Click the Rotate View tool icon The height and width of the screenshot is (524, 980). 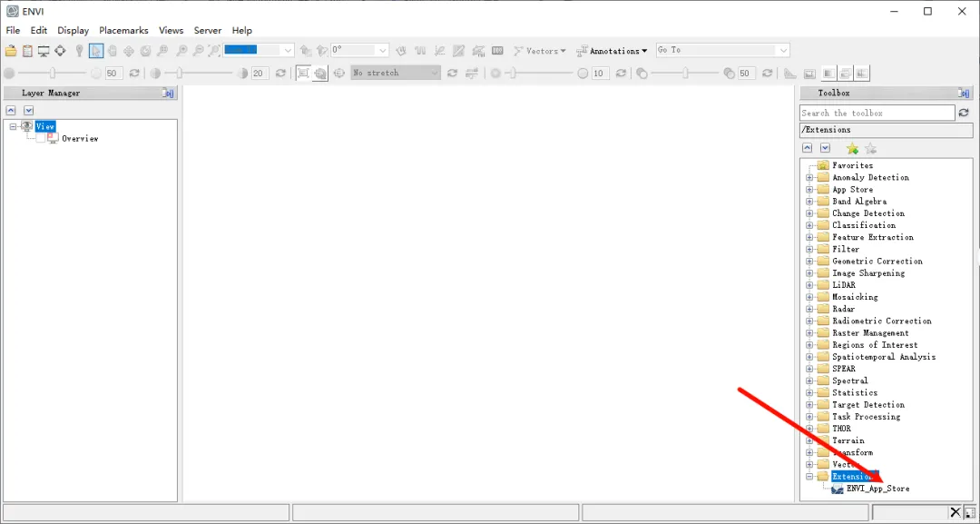pos(145,51)
